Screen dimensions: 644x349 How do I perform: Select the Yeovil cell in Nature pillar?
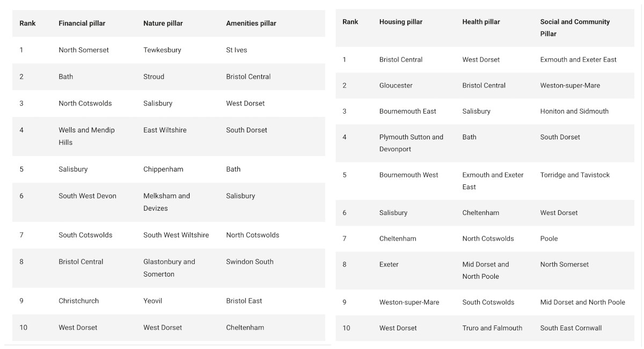point(152,301)
